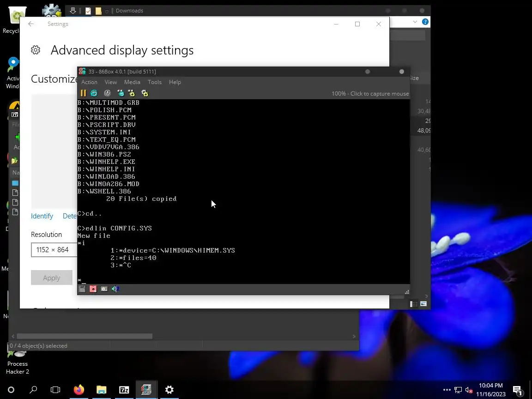
Task: Click the partially hidden Detect link
Action: [x=70, y=216]
